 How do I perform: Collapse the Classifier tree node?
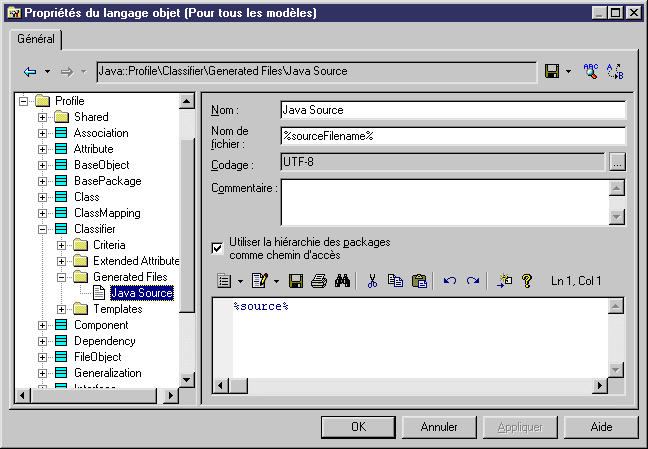click(x=43, y=229)
